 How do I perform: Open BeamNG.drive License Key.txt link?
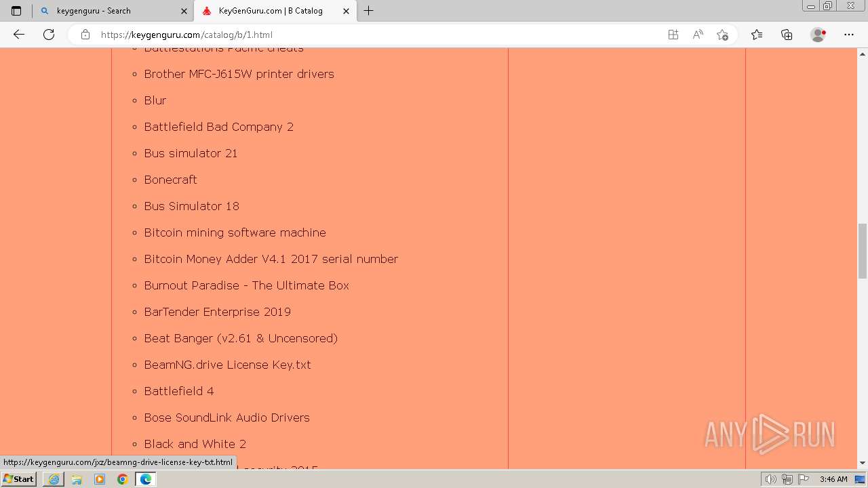click(x=227, y=365)
